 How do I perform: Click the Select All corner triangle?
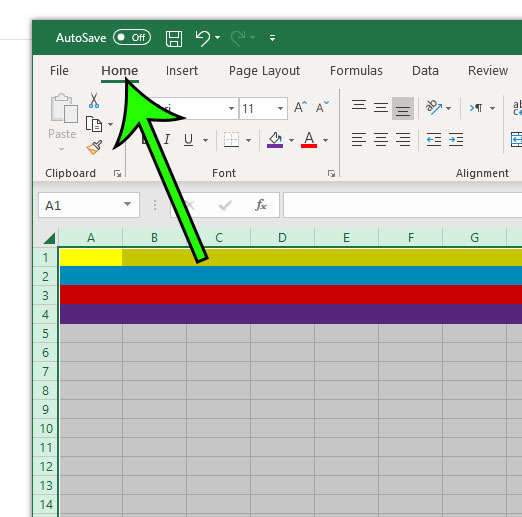click(49, 238)
